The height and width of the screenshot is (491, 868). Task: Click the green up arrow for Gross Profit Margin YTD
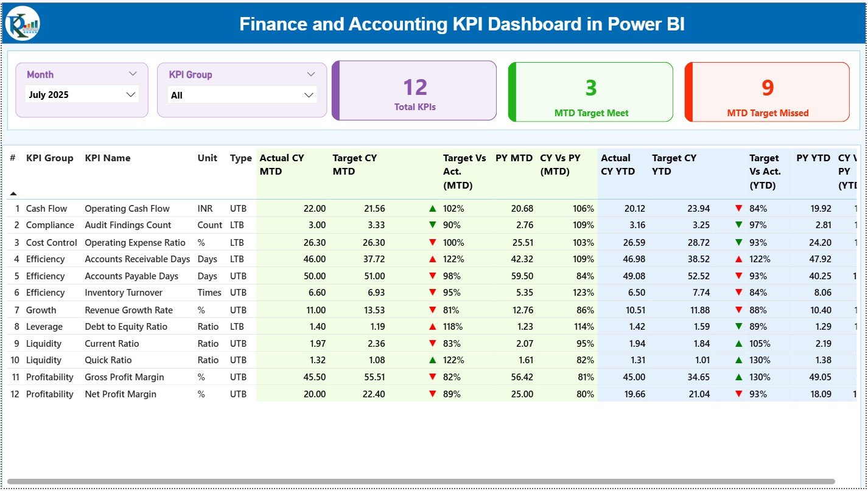point(739,377)
